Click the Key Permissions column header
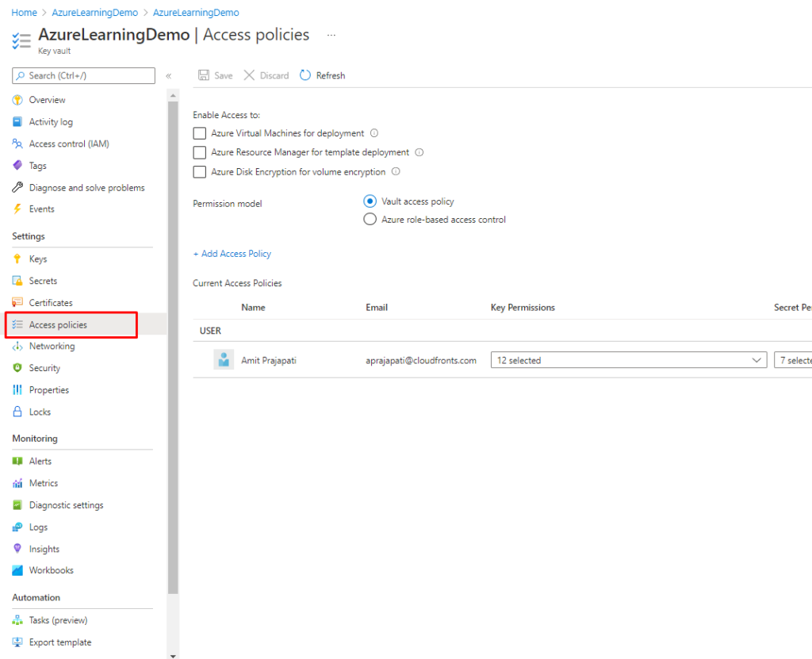This screenshot has width=812, height=659. (x=523, y=308)
